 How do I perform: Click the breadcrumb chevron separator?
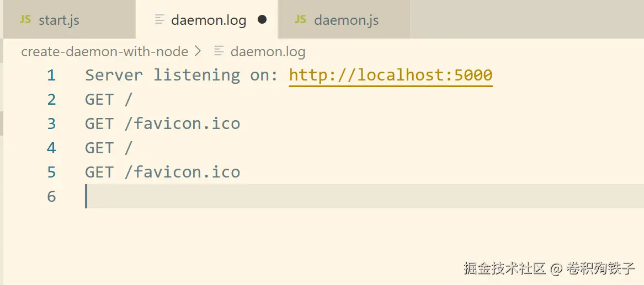coord(199,52)
